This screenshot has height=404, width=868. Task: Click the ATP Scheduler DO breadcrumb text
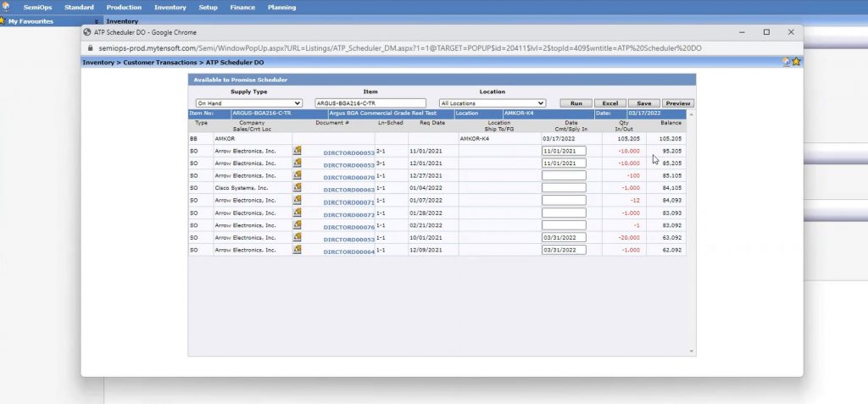pos(235,63)
